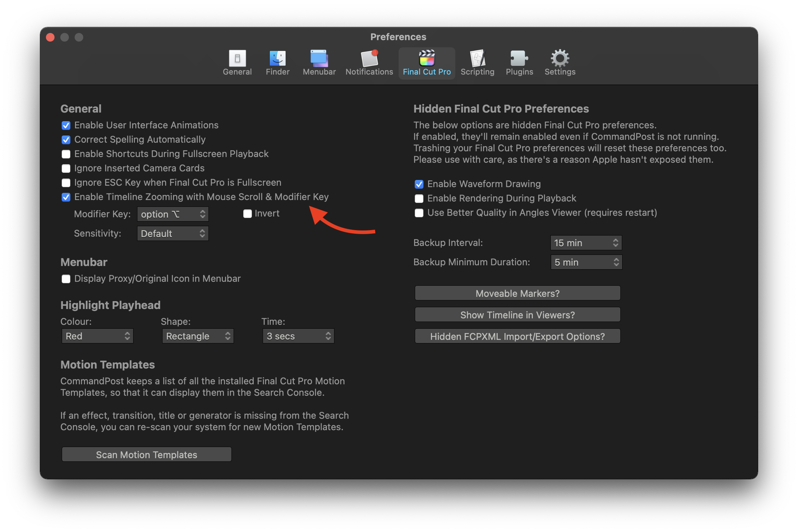Click the Plugins puzzle piece icon
Image resolution: width=798 pixels, height=532 pixels.
[x=519, y=59]
